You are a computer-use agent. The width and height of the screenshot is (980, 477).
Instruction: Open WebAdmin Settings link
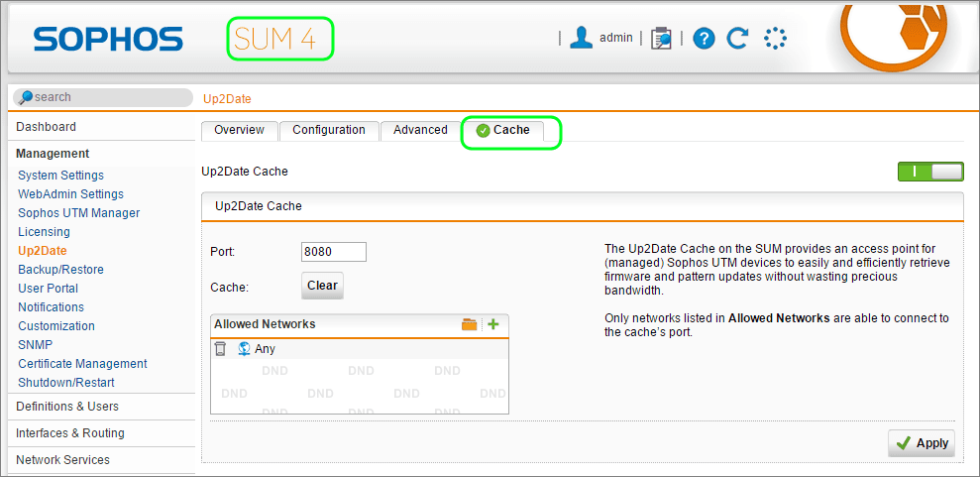pyautogui.click(x=70, y=194)
